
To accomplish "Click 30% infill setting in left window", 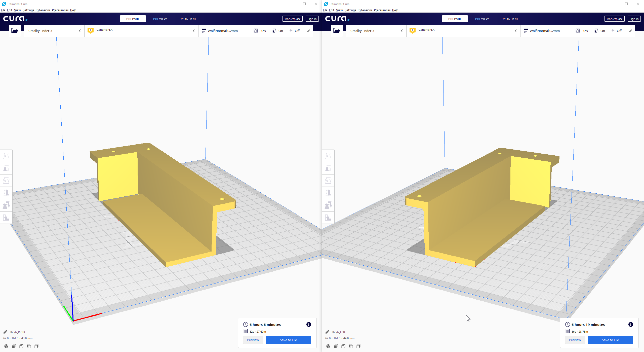I will pos(260,31).
